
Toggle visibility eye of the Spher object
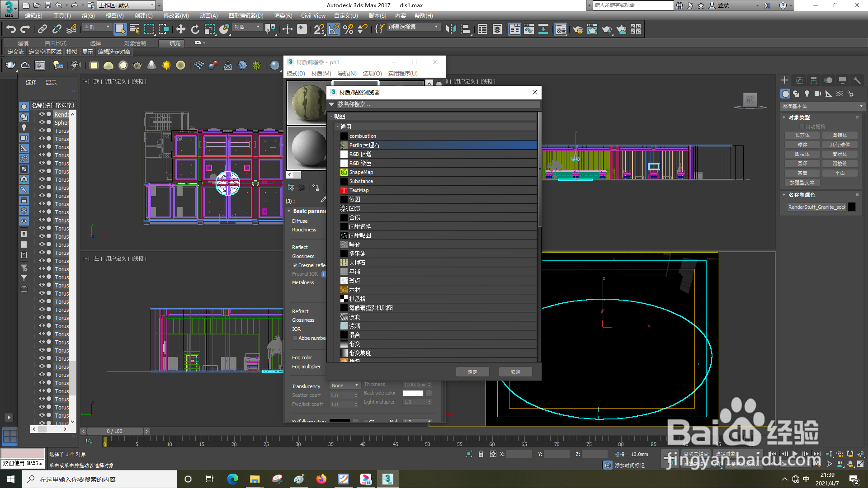[x=42, y=122]
